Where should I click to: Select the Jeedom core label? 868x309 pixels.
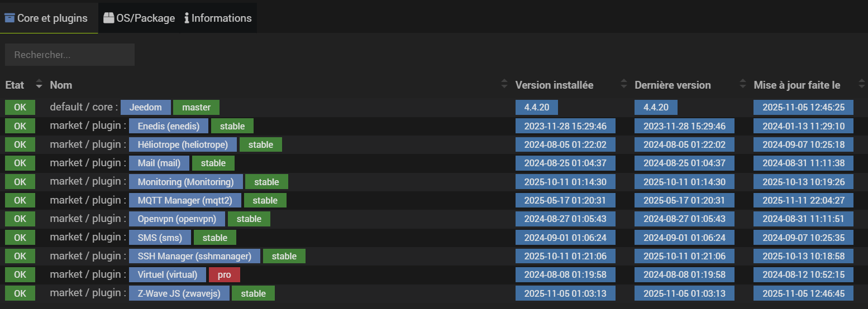(146, 108)
